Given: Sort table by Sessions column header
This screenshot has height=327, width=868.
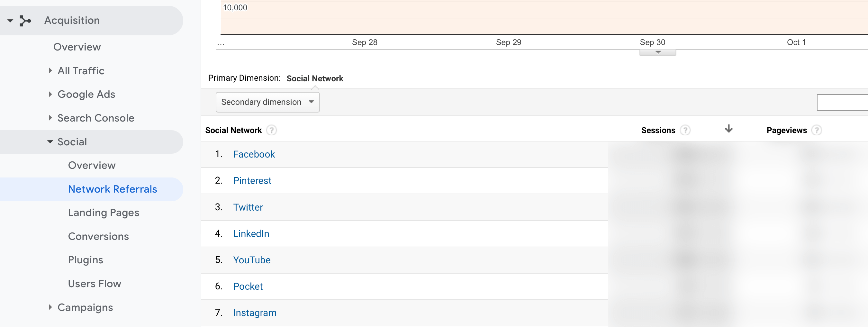Looking at the screenshot, I should (x=658, y=130).
